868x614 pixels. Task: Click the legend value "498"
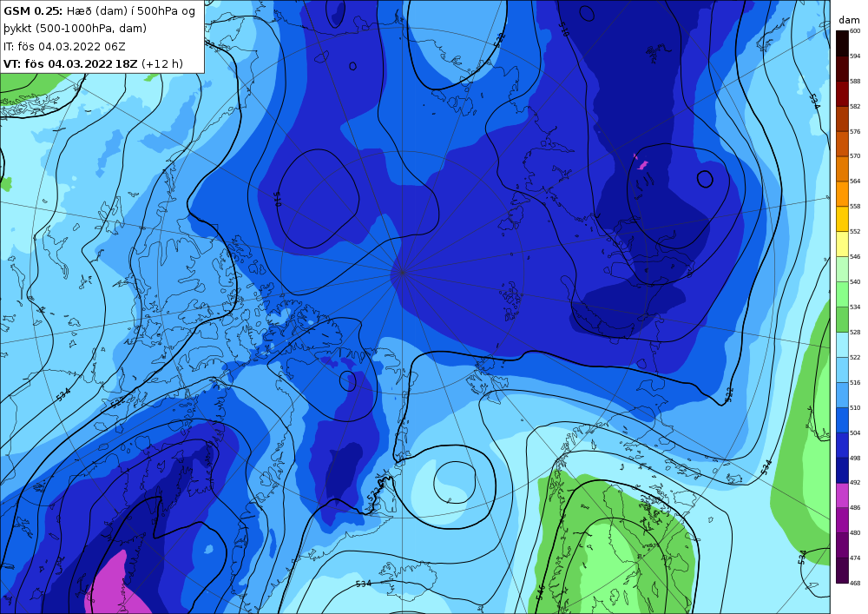(855, 458)
